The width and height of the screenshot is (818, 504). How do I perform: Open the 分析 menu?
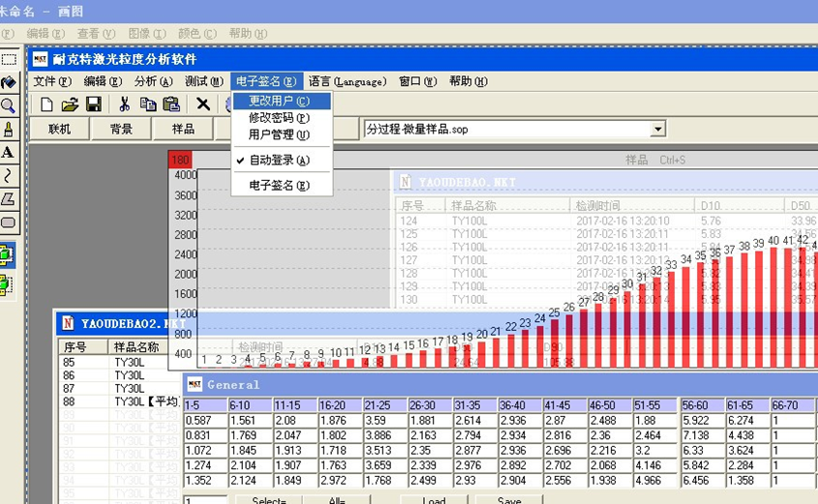(x=153, y=81)
